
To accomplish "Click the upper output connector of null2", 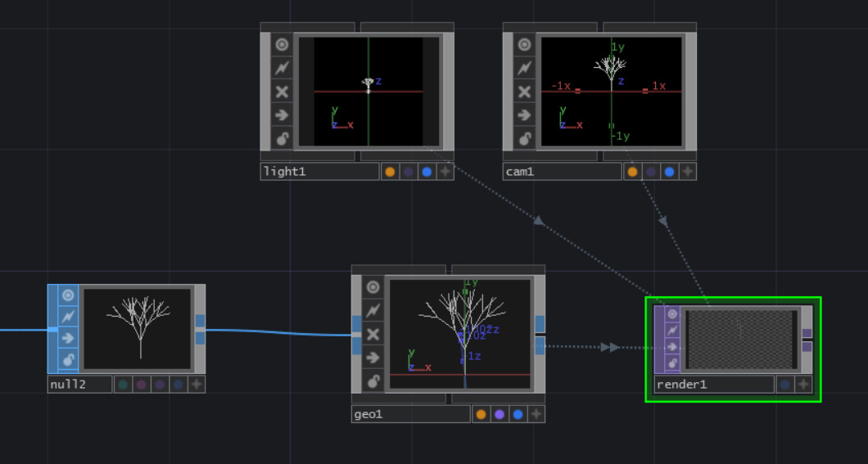I will pyautogui.click(x=200, y=321).
